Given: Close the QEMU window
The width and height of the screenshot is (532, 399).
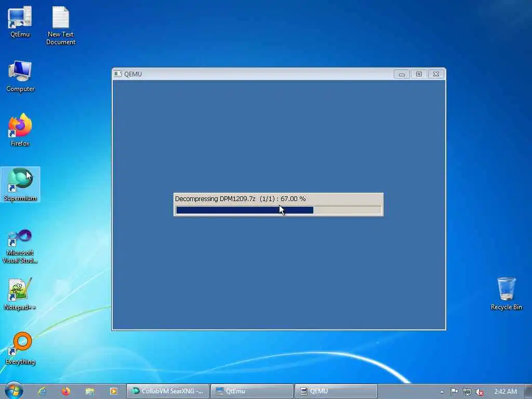Looking at the screenshot, I should tap(436, 74).
